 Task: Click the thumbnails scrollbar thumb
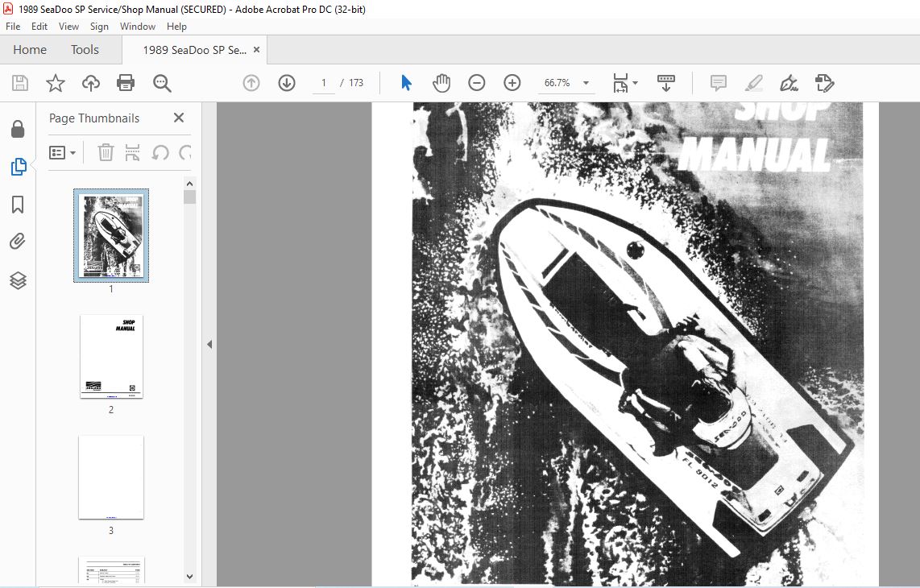coord(189,197)
